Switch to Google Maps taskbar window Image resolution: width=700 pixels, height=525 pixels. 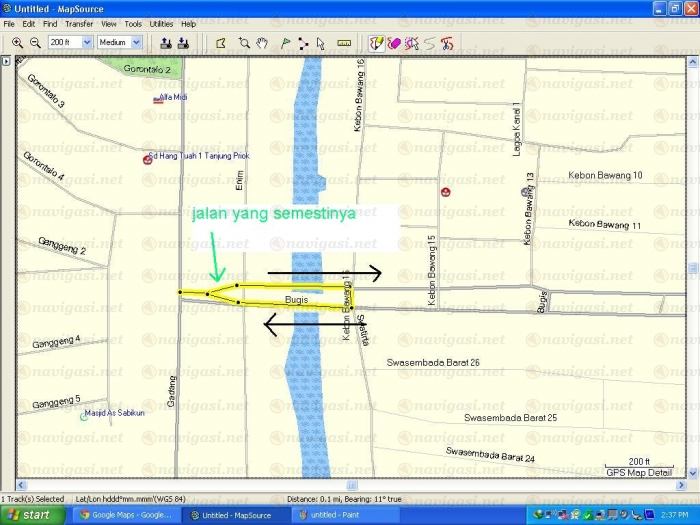[127, 515]
